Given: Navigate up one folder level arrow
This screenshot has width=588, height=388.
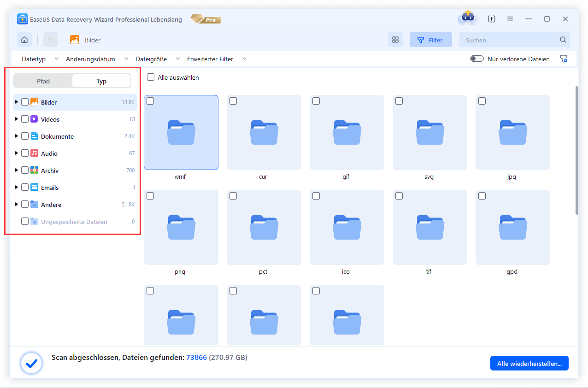Looking at the screenshot, I should [51, 40].
